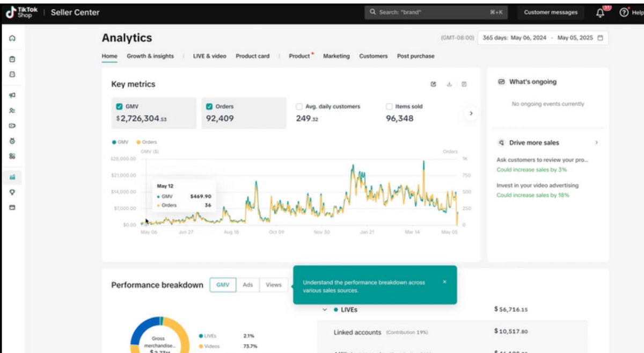Expand the Drive more sales chevron
Screen dimensions: 644x353
click(x=596, y=143)
